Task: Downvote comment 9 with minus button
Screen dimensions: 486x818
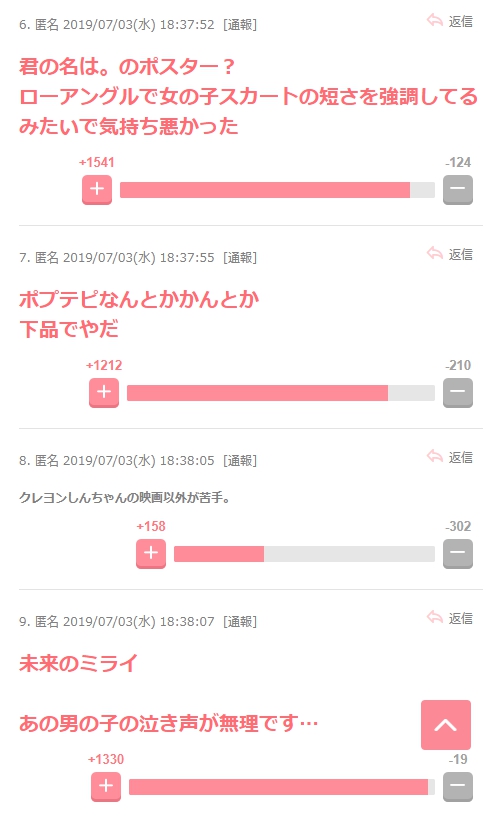Action: (458, 787)
